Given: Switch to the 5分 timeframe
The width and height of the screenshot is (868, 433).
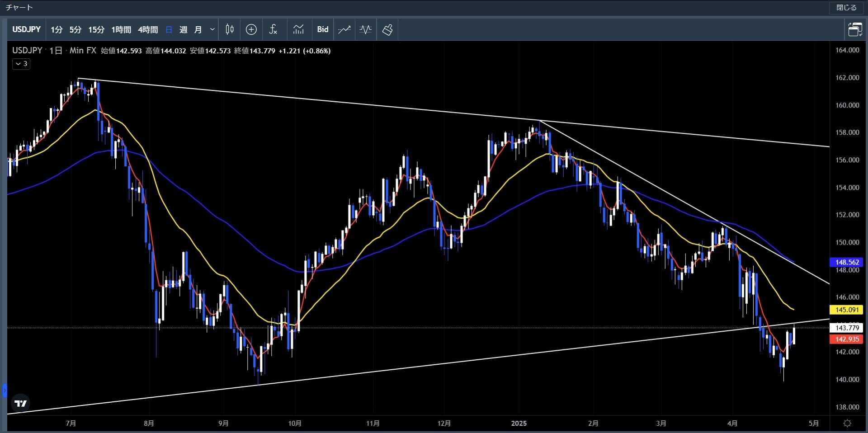Looking at the screenshot, I should coord(75,29).
